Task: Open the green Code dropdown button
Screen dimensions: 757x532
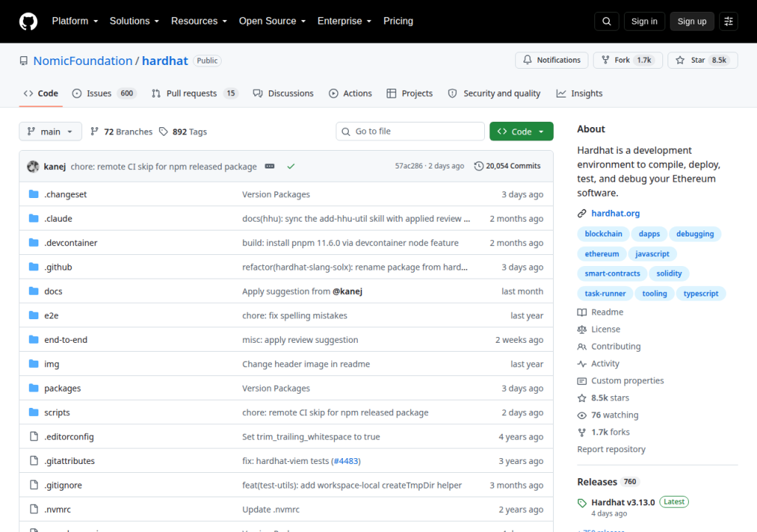Action: coord(521,132)
